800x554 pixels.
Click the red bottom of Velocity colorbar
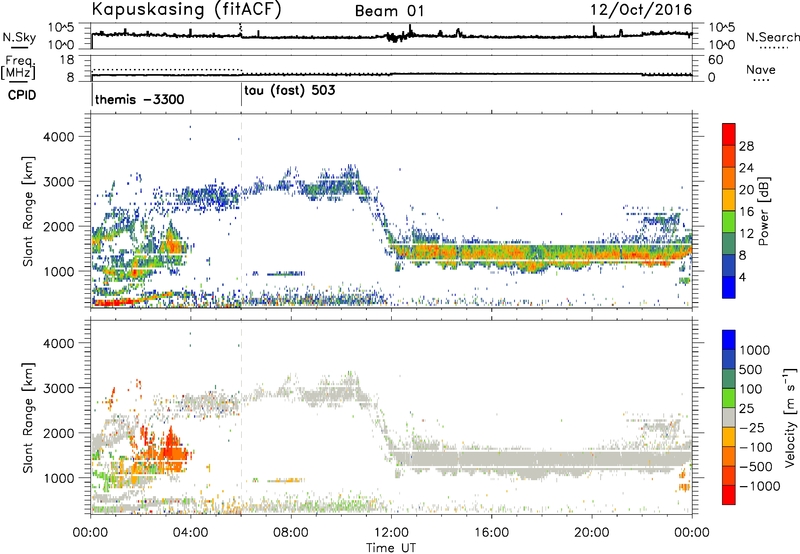tap(729, 495)
